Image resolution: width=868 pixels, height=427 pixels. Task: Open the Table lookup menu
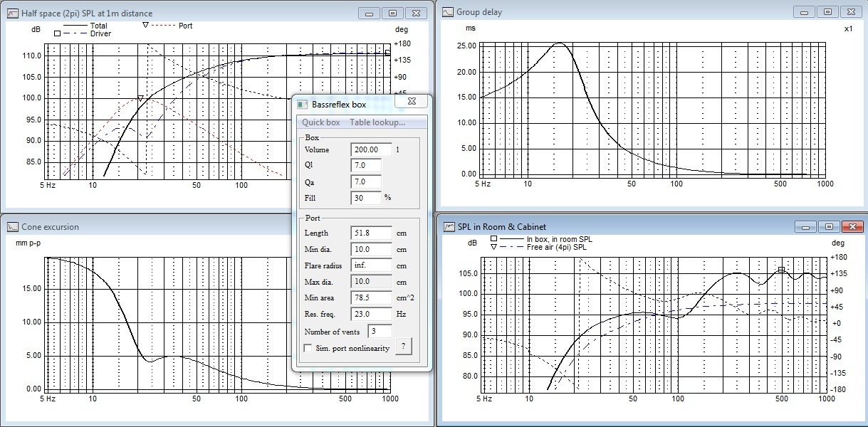(377, 122)
